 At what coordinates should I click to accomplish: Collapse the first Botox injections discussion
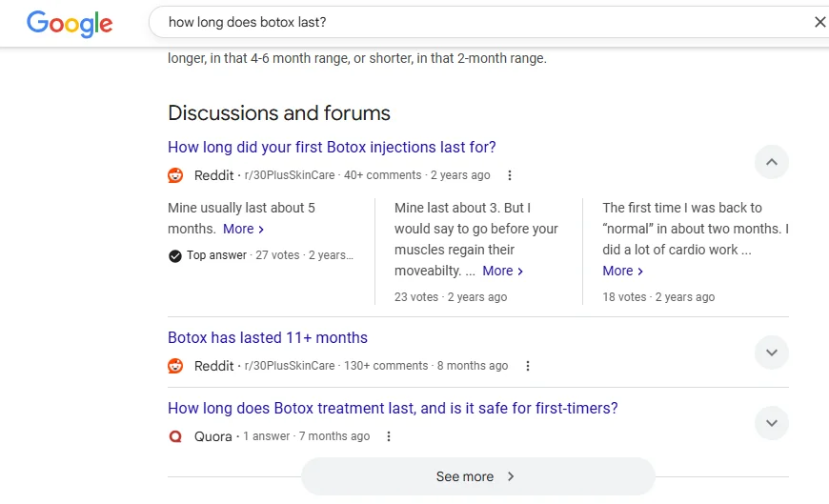tap(772, 162)
